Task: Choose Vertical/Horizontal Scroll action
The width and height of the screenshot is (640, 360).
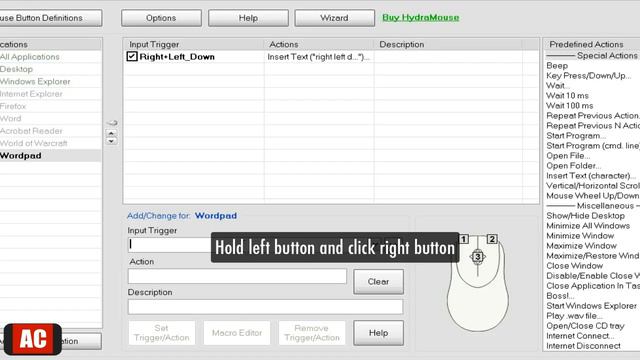Action: (593, 186)
